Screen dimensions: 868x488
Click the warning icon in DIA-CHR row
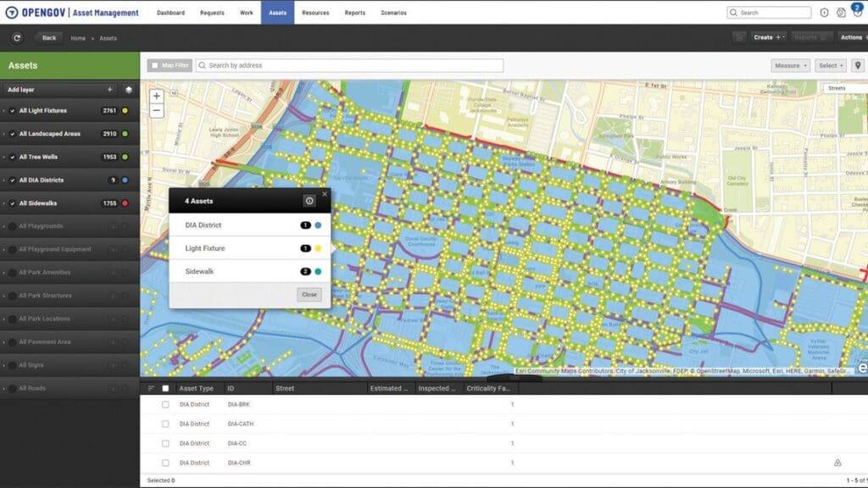click(837, 463)
